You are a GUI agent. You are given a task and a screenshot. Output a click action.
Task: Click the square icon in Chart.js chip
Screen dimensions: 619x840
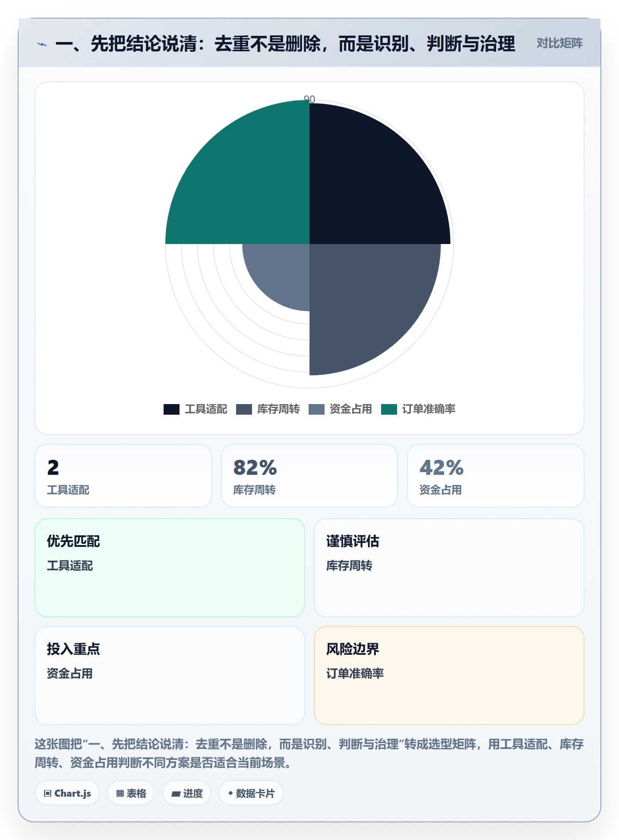click(x=48, y=794)
